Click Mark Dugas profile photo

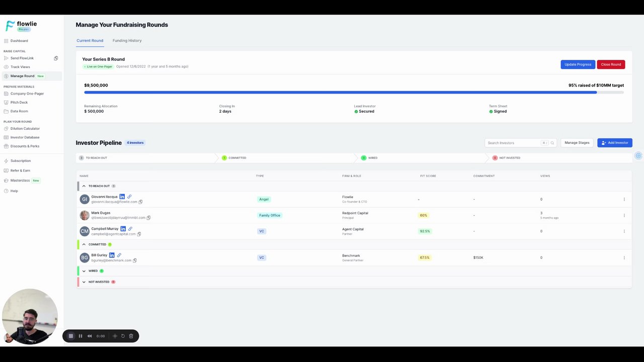point(85,215)
